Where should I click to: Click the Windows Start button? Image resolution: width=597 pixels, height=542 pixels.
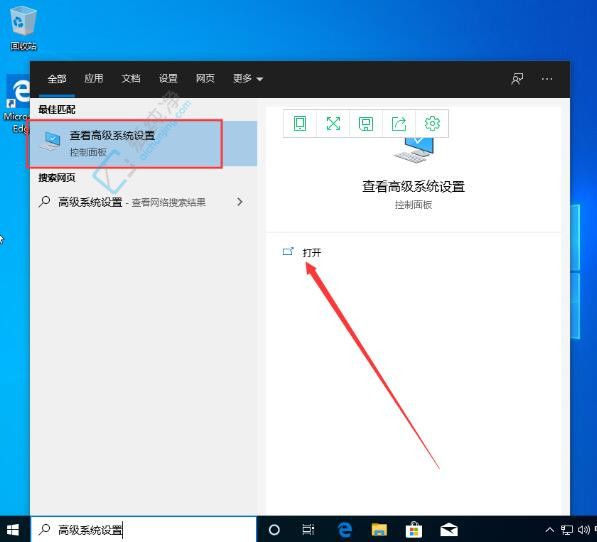13,529
